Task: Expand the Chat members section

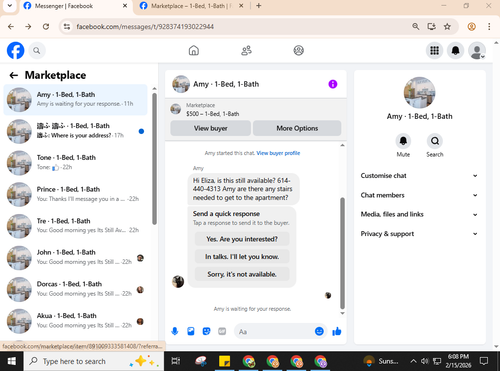Action: (419, 195)
